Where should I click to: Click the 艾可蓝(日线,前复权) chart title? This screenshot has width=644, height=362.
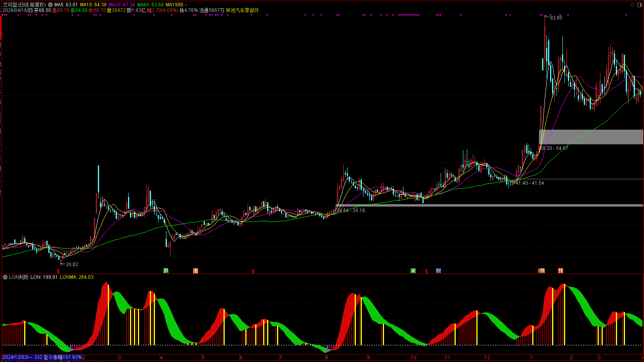tap(25, 5)
